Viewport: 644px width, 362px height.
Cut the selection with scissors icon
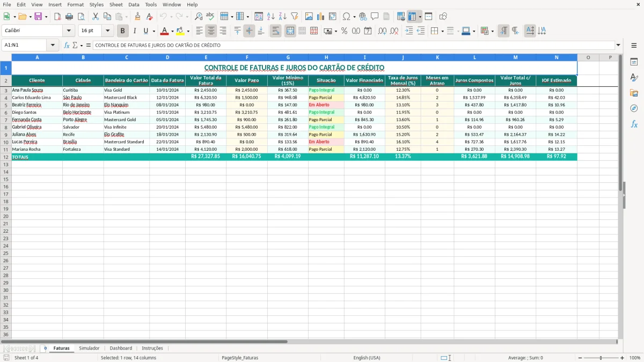coord(96,17)
